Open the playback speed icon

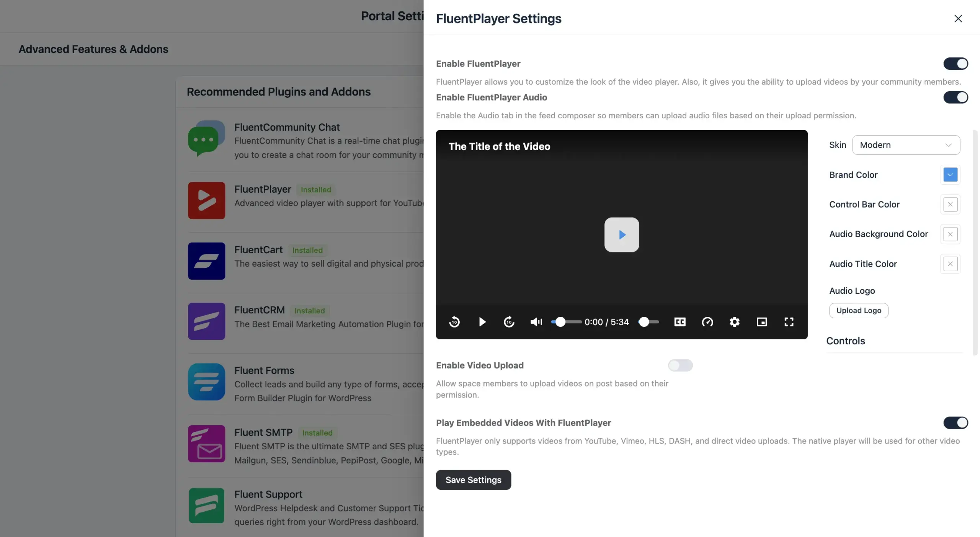click(707, 322)
